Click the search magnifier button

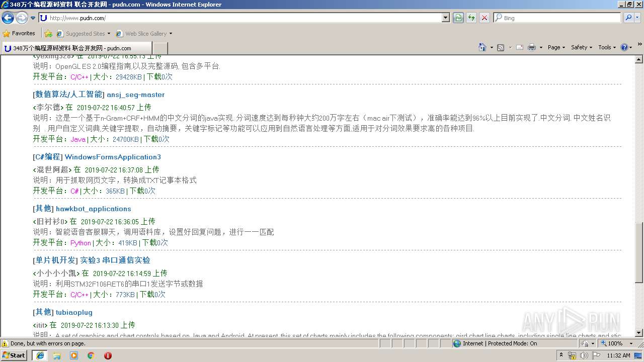pyautogui.click(x=628, y=18)
